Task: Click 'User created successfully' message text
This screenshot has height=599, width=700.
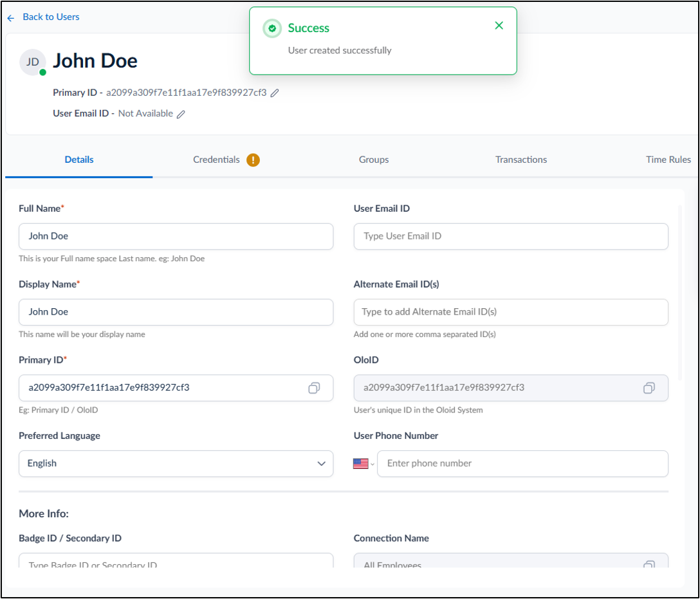Action: click(x=340, y=50)
